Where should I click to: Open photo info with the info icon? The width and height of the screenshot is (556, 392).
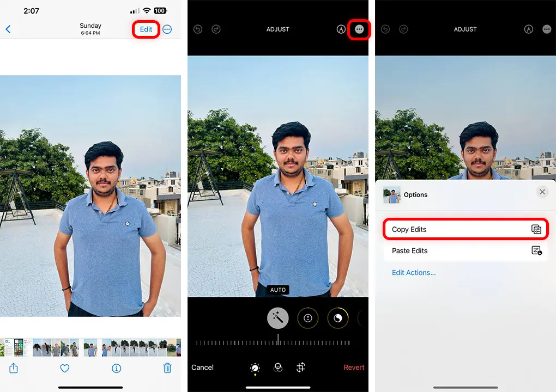pos(116,368)
